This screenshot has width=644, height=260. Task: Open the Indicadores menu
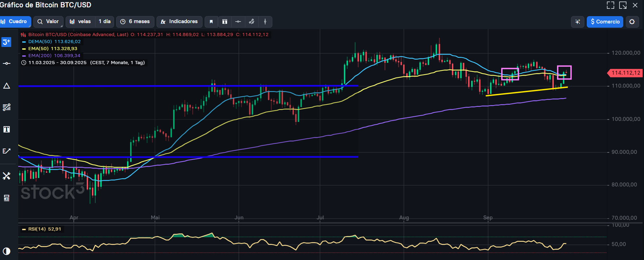(179, 22)
